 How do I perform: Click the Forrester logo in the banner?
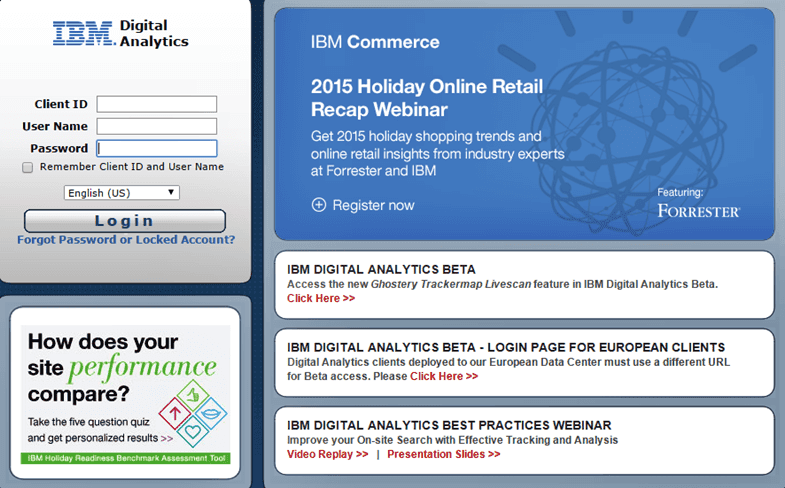click(698, 211)
